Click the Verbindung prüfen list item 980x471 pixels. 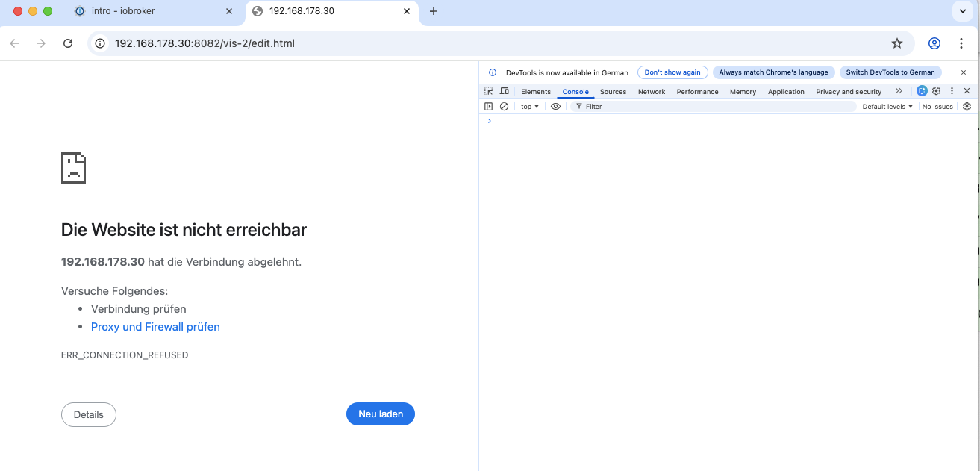click(x=139, y=309)
